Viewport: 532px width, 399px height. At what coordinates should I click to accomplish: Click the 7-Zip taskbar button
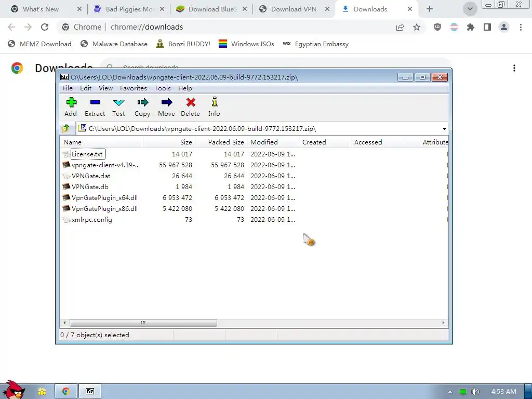(90, 392)
